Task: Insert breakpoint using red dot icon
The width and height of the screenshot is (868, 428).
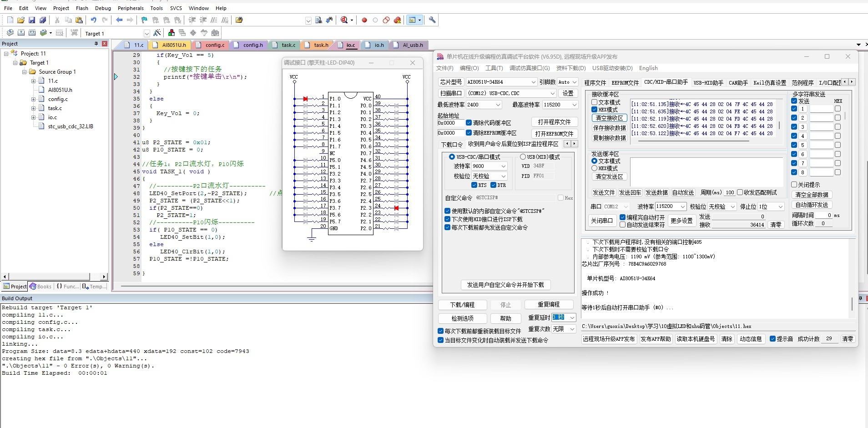Action: [364, 20]
